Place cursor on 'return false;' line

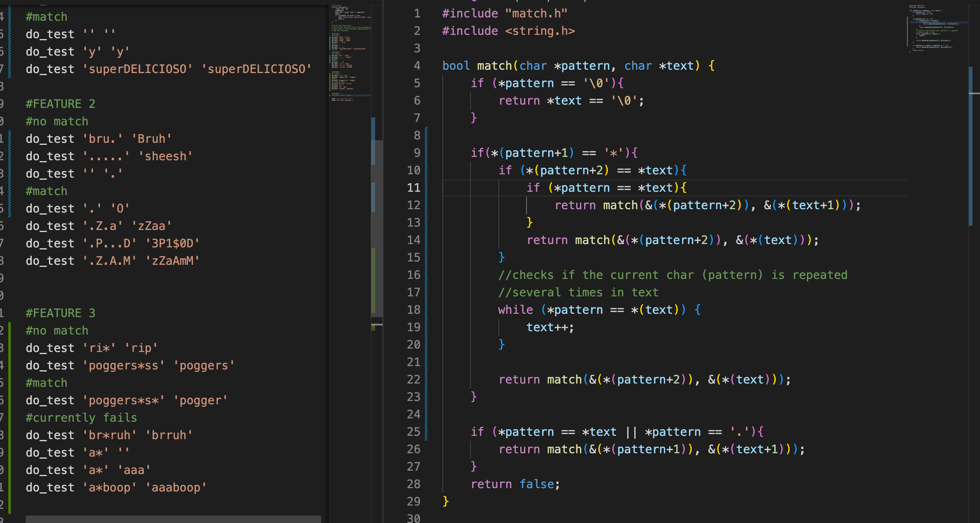pyautogui.click(x=515, y=484)
